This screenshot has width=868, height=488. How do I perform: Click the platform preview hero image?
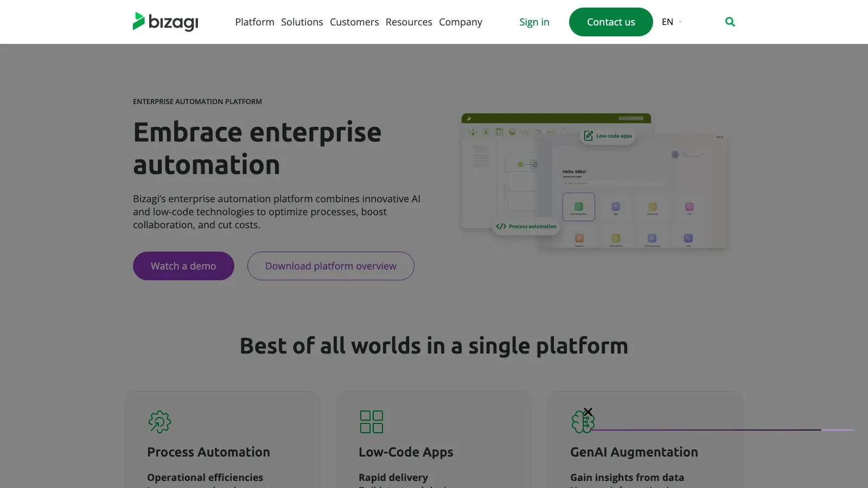click(594, 182)
